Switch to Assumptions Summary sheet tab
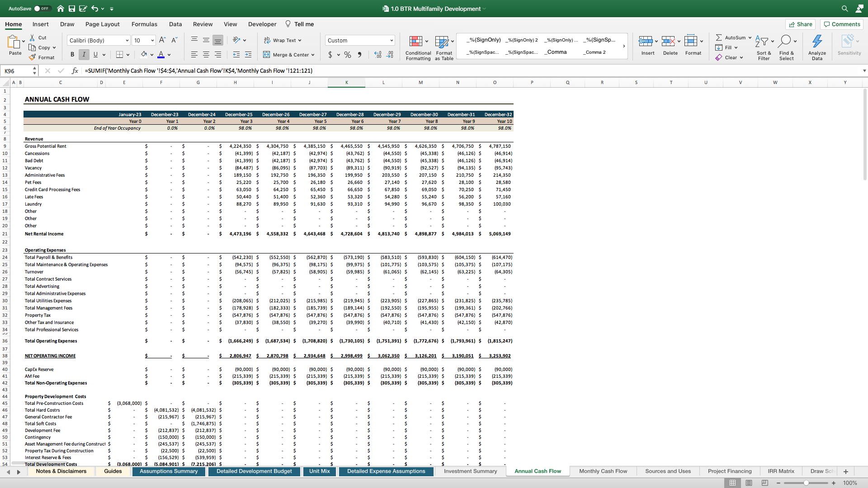Screen dimensions: 868x488 pos(169,471)
